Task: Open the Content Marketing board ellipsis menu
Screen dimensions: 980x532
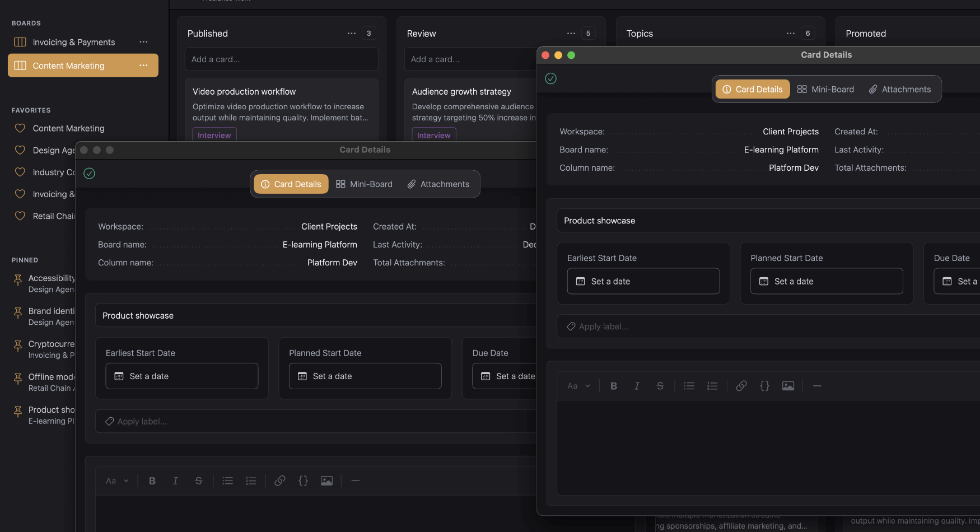Action: [143, 66]
